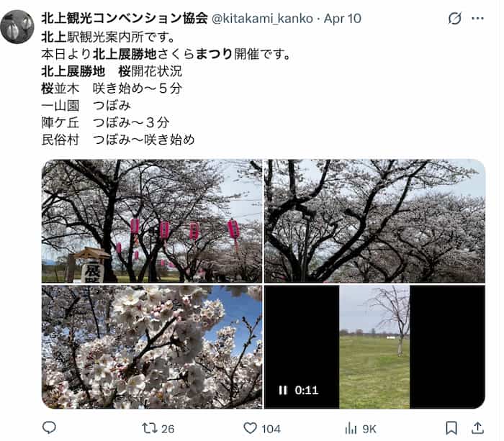Screen dimensions: 504x441
Task: Open 北上観光コンベンション協会 display name
Action: point(125,18)
